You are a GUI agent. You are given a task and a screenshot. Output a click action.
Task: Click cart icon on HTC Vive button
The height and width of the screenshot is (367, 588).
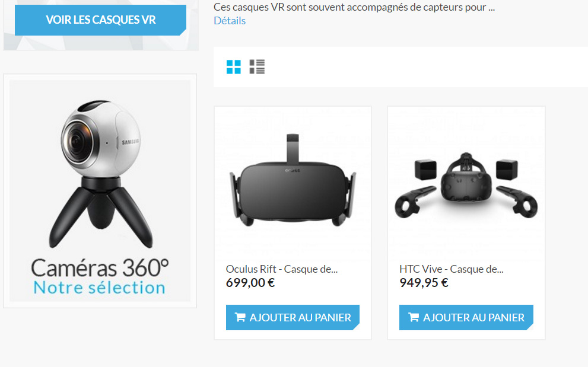pyautogui.click(x=414, y=318)
